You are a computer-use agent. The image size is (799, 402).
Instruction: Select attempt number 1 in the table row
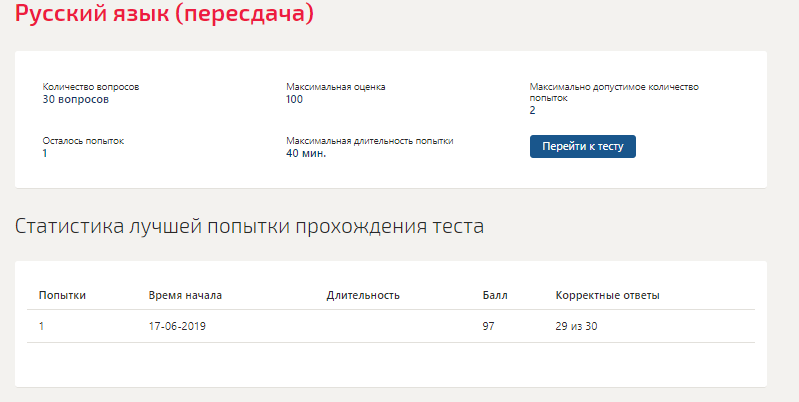(x=41, y=326)
